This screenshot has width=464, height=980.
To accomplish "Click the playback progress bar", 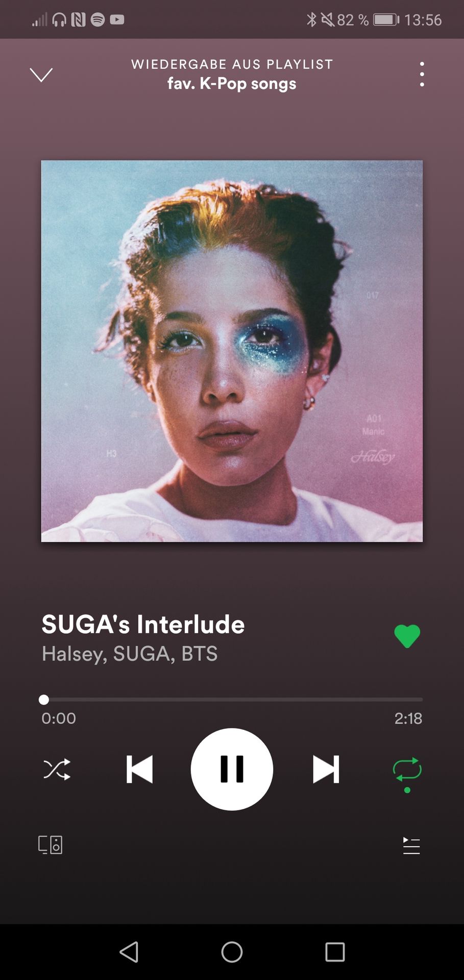I will [x=232, y=699].
